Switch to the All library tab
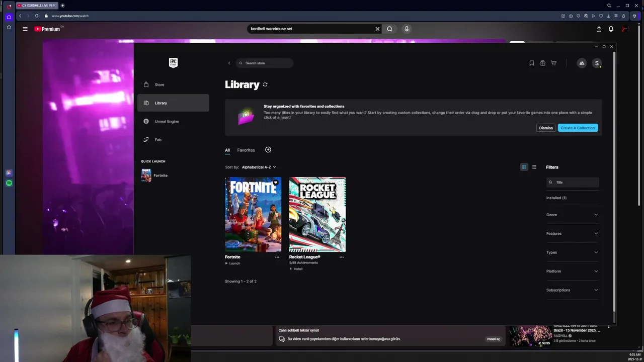 point(227,150)
